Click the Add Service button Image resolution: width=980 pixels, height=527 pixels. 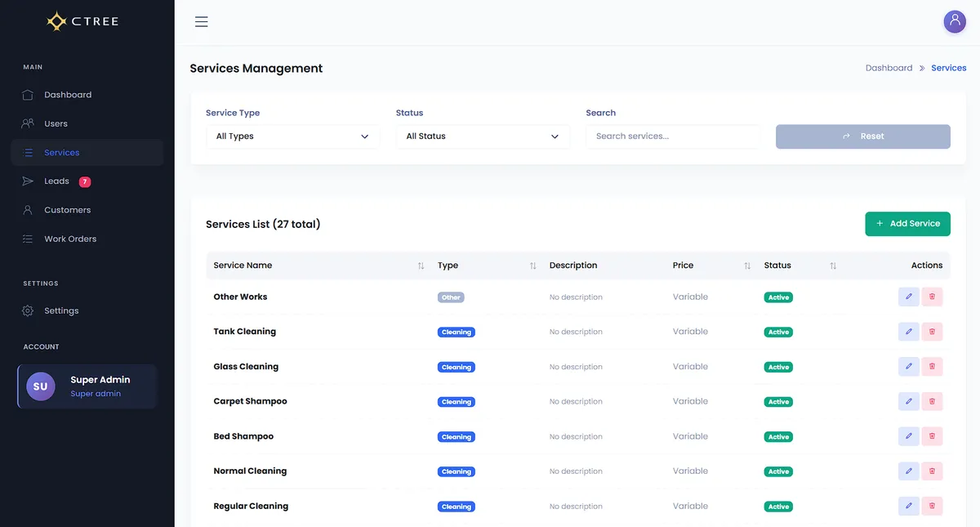point(907,223)
